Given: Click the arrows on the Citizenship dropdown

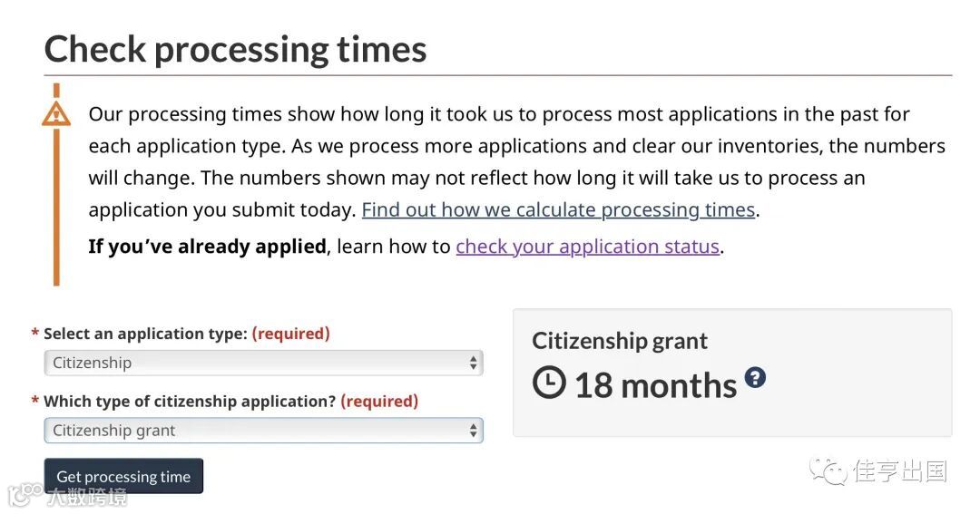Looking at the screenshot, I should click(473, 363).
